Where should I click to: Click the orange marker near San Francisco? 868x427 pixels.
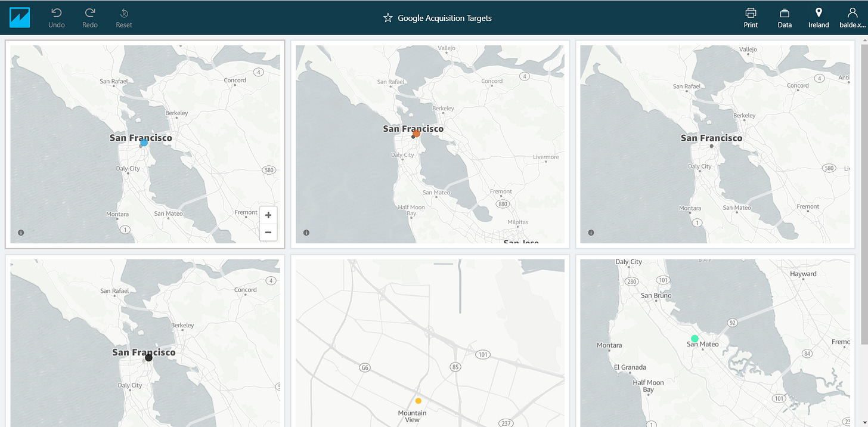(417, 134)
